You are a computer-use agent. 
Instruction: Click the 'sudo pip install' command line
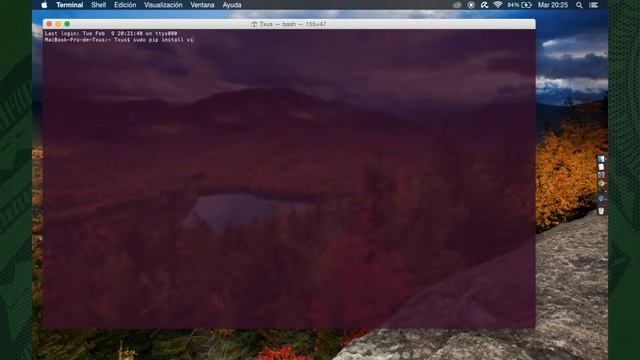tap(119, 40)
